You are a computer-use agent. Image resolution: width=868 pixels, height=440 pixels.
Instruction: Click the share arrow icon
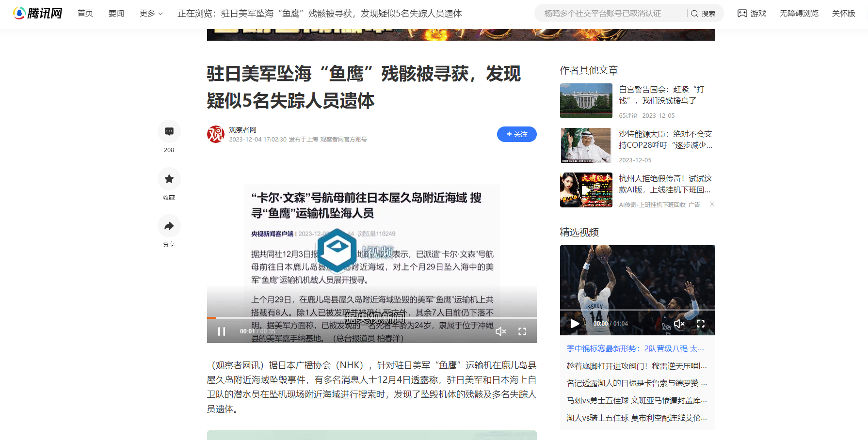click(x=169, y=226)
